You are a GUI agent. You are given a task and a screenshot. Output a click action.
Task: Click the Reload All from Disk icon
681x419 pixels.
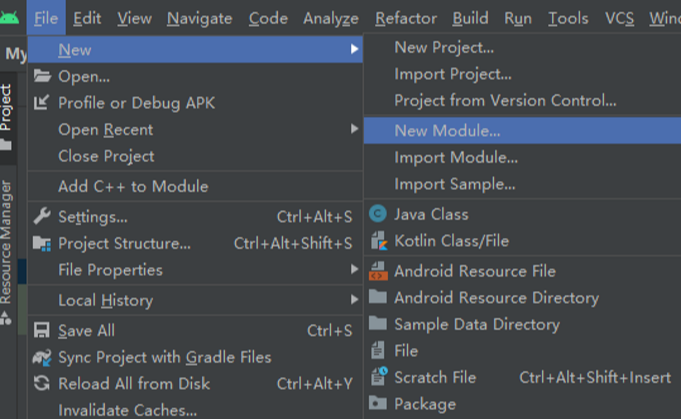pyautogui.click(x=41, y=384)
